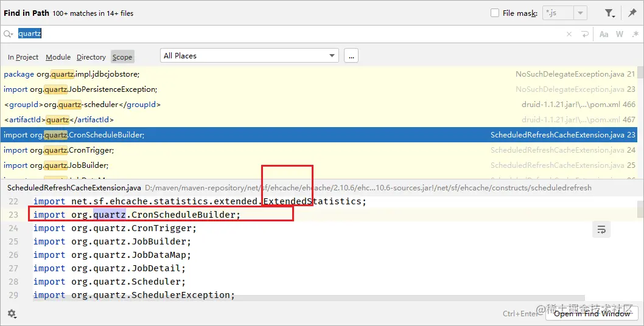
Task: Click Open in Find Window button
Action: (592, 314)
